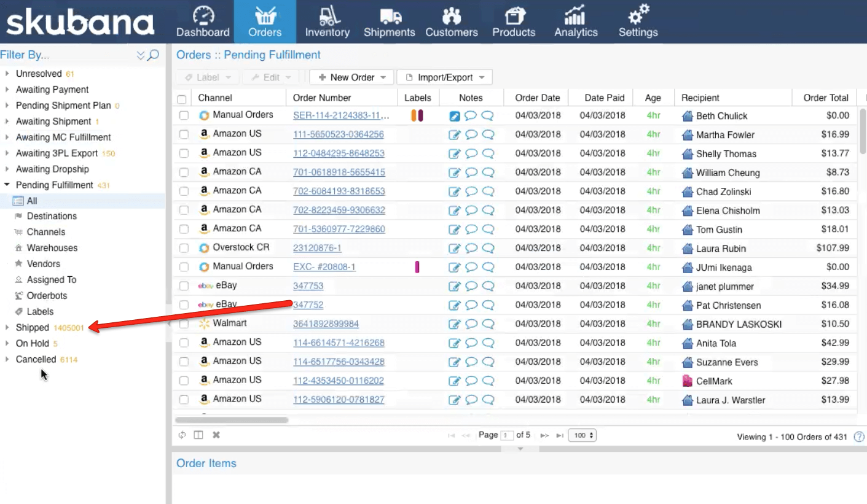The height and width of the screenshot is (504, 867).
Task: Open eBay order 347753
Action: [x=308, y=286]
